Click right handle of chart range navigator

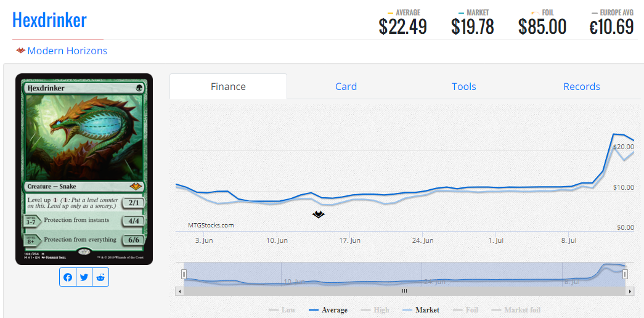(625, 274)
